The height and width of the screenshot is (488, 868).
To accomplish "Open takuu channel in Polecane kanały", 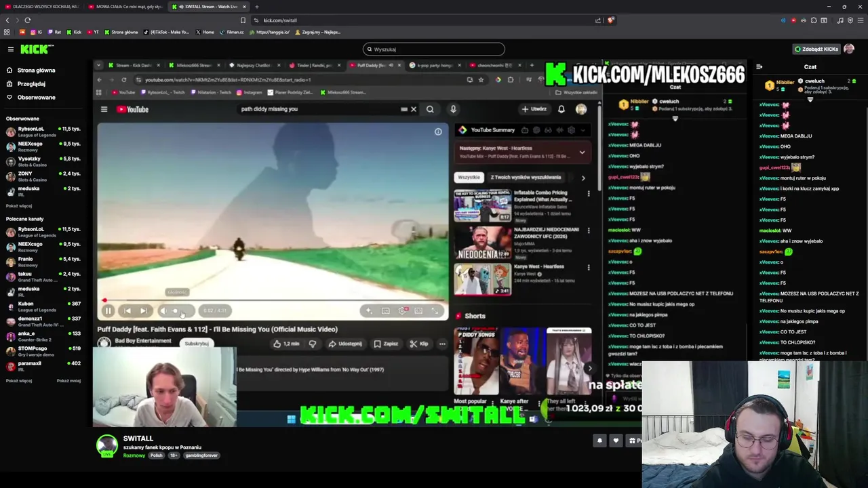I will [43, 277].
